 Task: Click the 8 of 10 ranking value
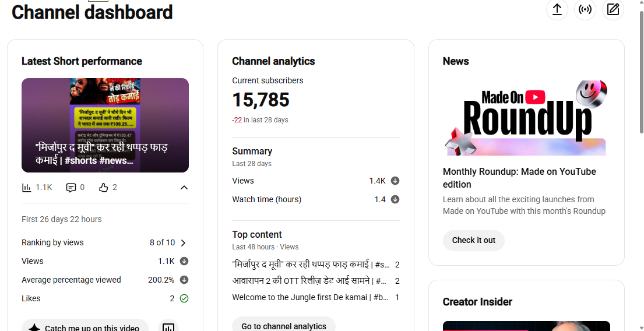point(162,242)
